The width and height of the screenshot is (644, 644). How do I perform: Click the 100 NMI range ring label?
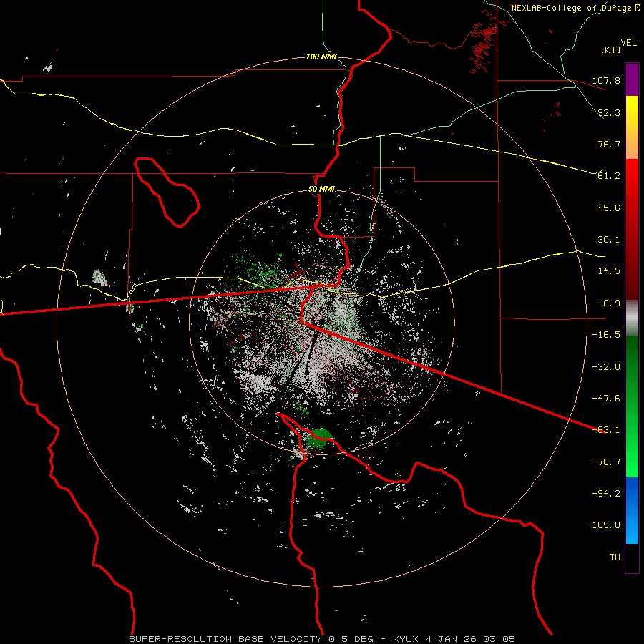pos(321,57)
